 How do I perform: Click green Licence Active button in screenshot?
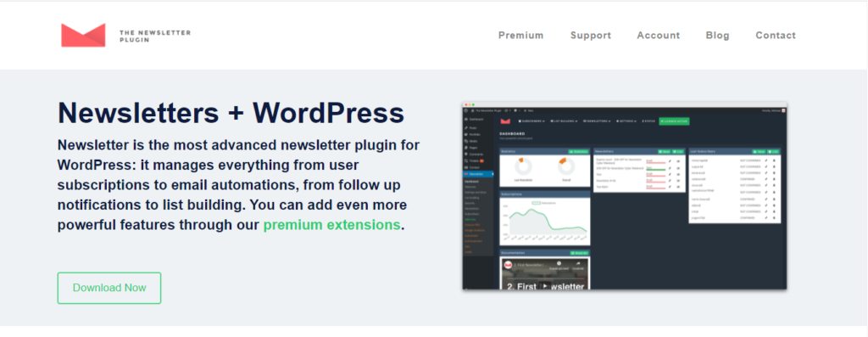tap(674, 121)
